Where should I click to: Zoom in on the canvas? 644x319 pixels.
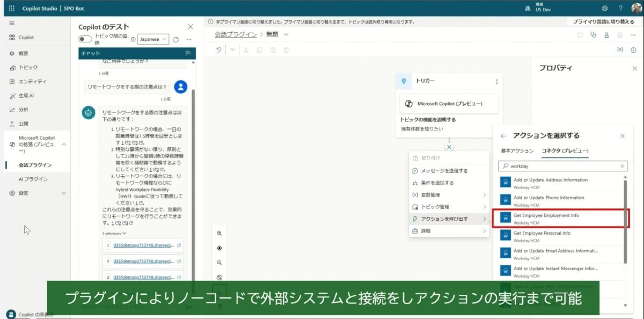point(219,234)
